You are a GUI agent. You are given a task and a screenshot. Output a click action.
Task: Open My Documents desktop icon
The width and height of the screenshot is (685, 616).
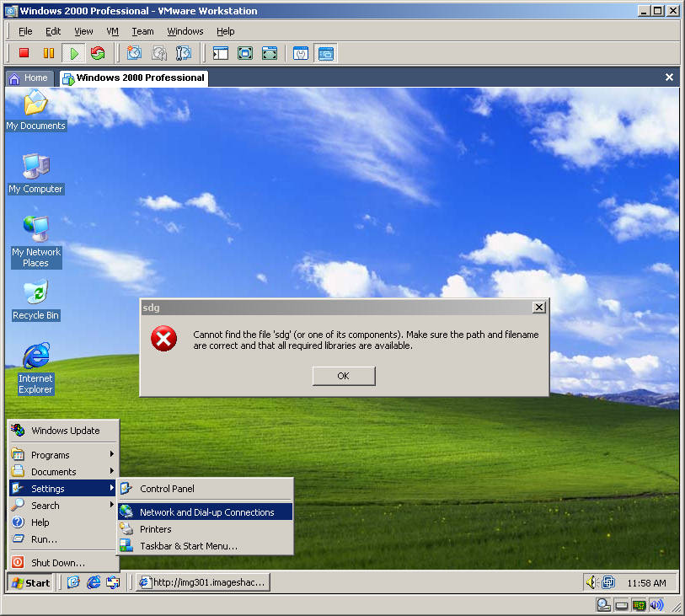36,110
